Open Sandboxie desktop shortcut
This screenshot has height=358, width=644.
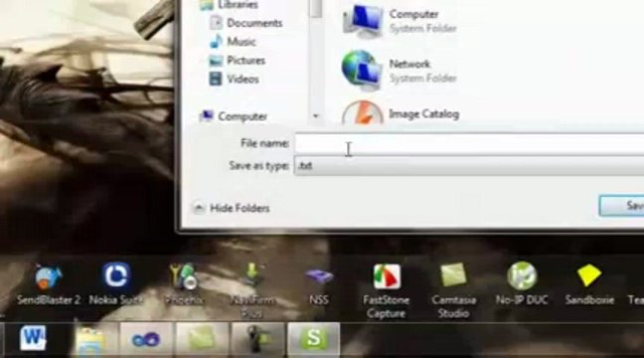[589, 284]
